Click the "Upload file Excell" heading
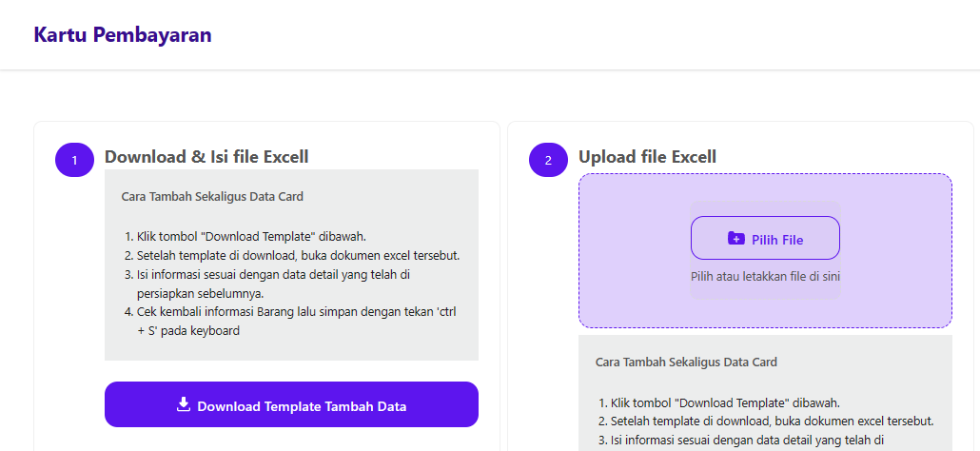Viewport: 980px width, 451px height. point(647,157)
